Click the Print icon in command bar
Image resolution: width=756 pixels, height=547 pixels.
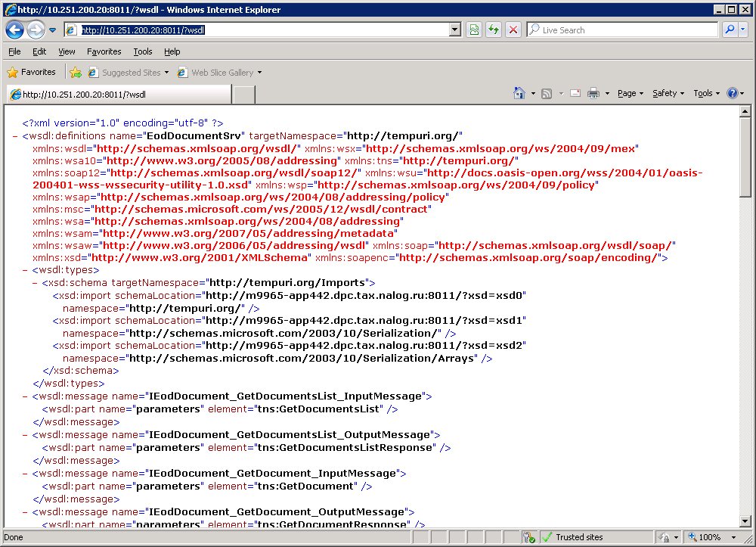(593, 93)
